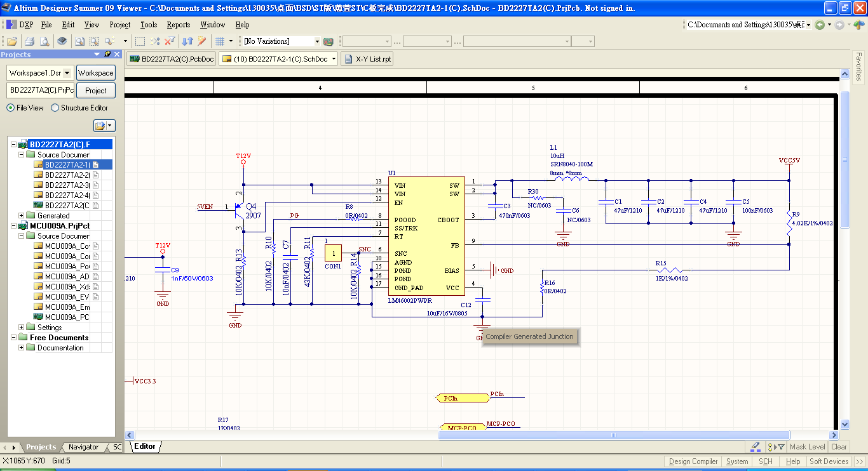The width and height of the screenshot is (868, 471).
Task: Click the SCH status bar button
Action: coord(766,461)
